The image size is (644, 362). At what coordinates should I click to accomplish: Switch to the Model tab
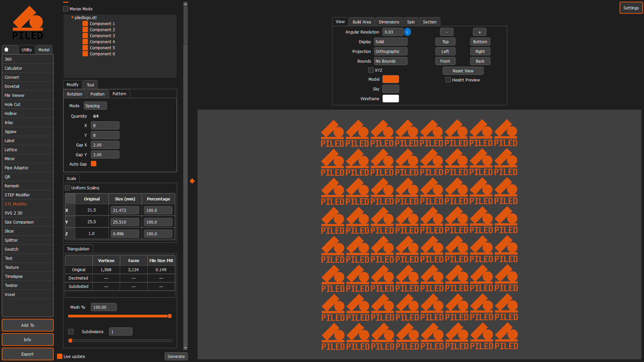(x=44, y=50)
